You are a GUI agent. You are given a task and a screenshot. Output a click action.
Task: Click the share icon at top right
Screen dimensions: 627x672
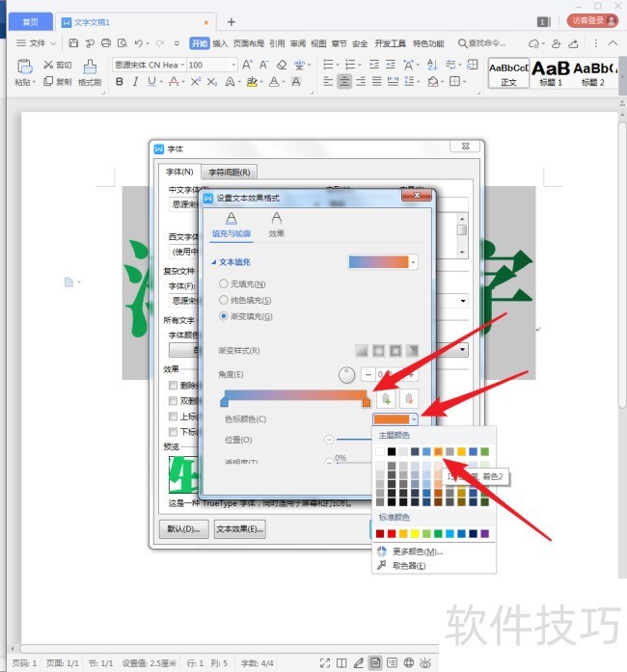(x=574, y=43)
